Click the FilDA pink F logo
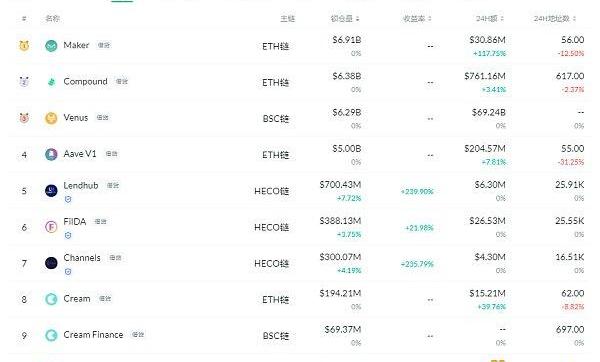600x362 pixels. point(51,227)
